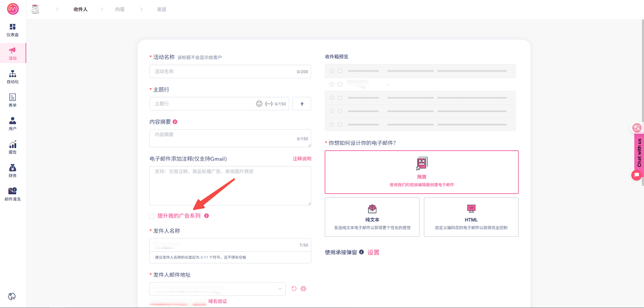
Task: Open the personalization variable inserter in subject line
Action: coord(269,104)
